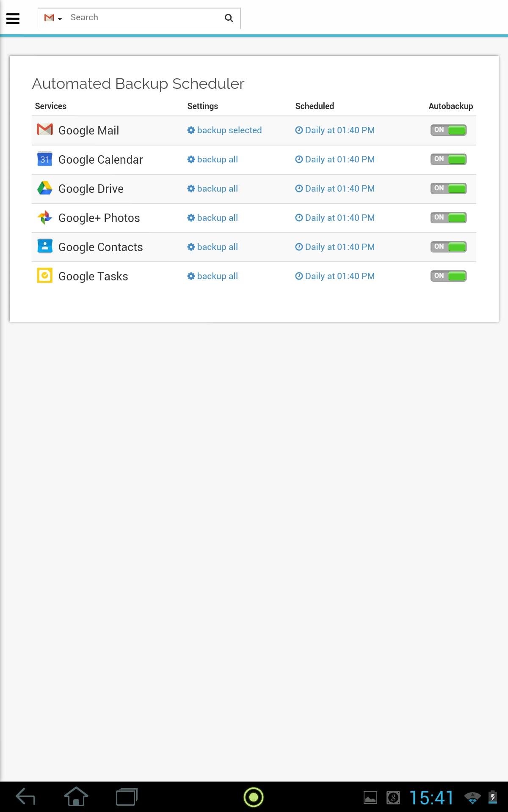Focus the Search input field
Image resolution: width=508 pixels, height=812 pixels.
pos(144,18)
